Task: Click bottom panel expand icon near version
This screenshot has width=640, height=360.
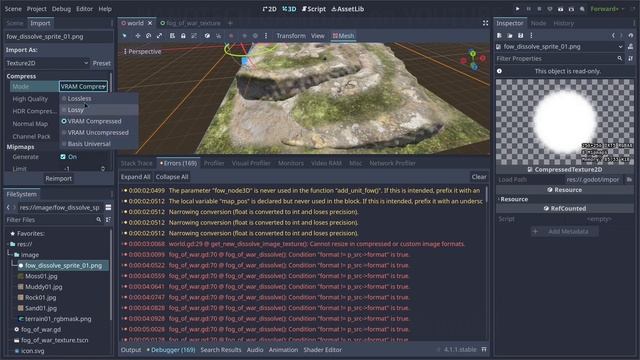Action: pyautogui.click(x=484, y=349)
